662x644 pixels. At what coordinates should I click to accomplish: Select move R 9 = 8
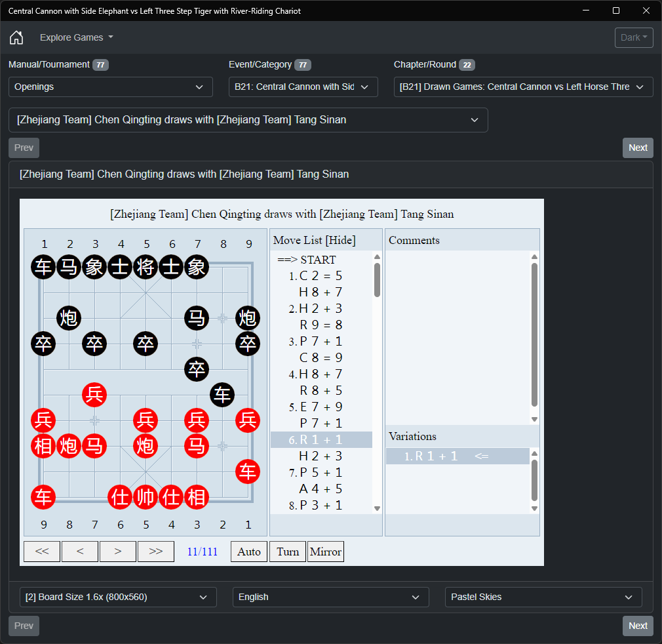321,325
